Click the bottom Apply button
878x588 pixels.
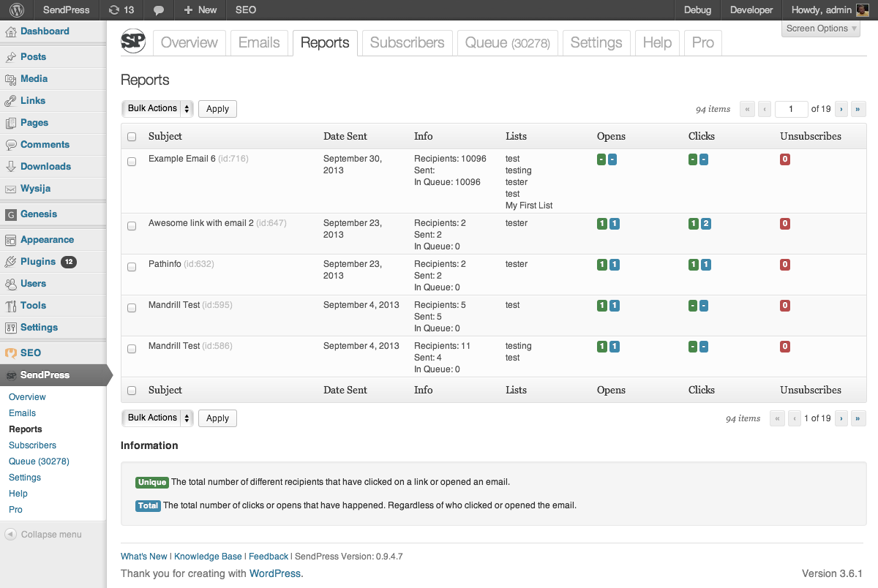pyautogui.click(x=217, y=418)
